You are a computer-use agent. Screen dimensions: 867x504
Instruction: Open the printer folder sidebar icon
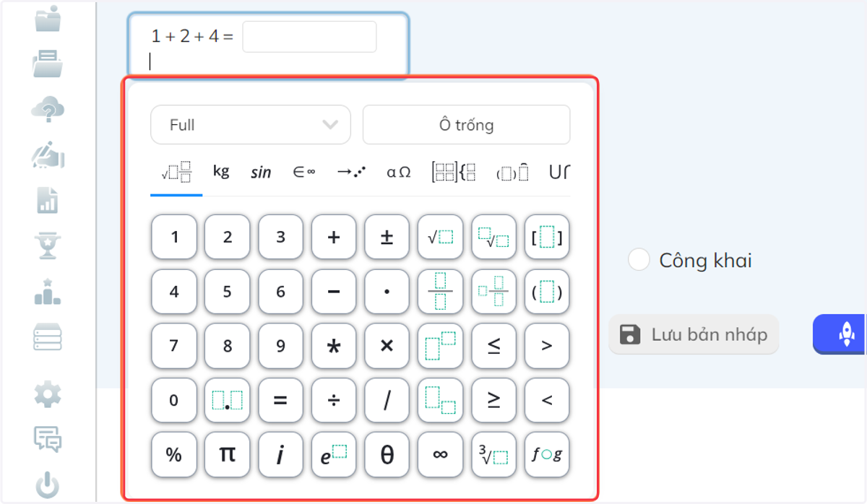pos(48,64)
